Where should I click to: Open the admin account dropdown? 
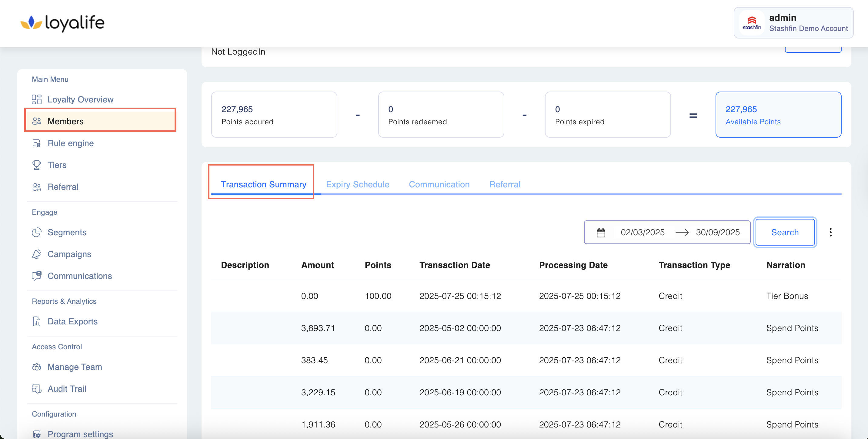[x=793, y=23]
